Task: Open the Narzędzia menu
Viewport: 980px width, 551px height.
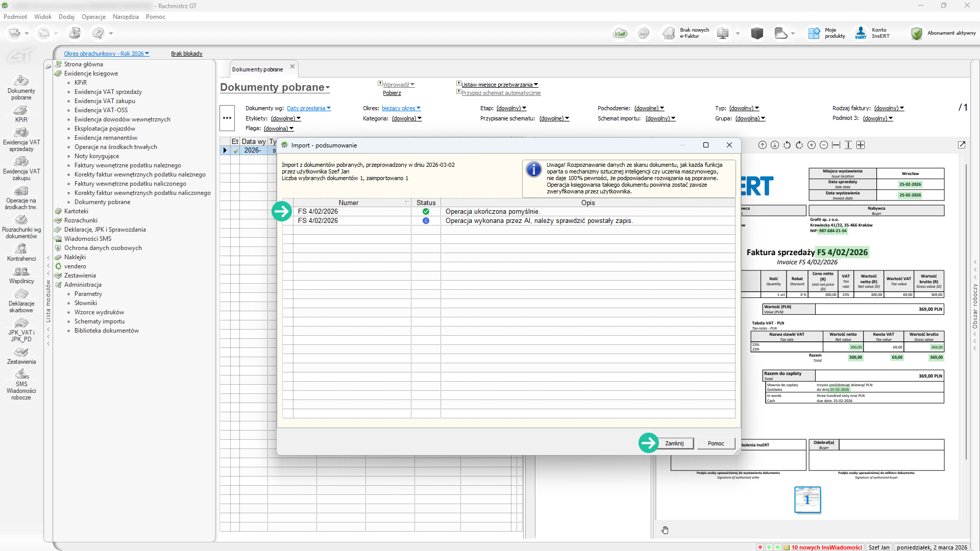Action: (126, 17)
